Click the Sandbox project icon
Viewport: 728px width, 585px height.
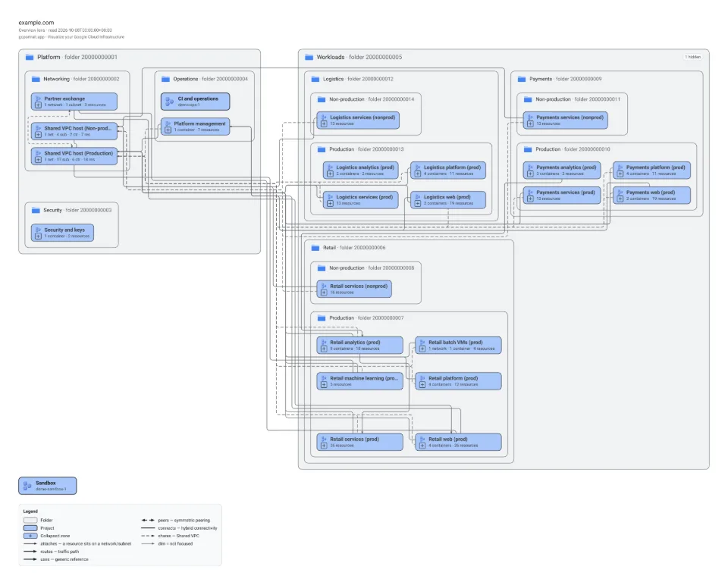coord(27,486)
